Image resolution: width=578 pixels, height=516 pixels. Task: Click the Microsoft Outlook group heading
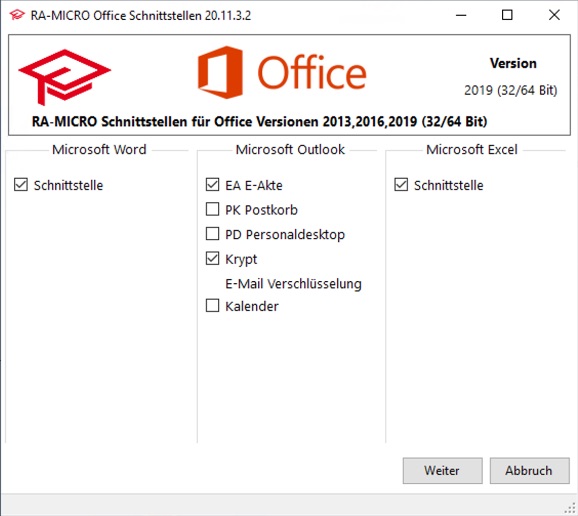(290, 150)
